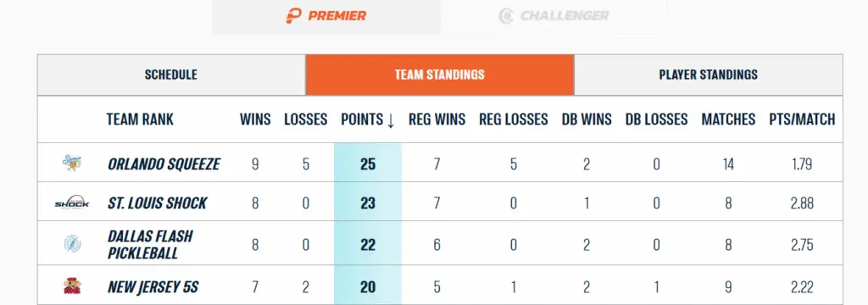This screenshot has width=868, height=305.
Task: Open the New Jersey 5s team link
Action: tap(153, 287)
